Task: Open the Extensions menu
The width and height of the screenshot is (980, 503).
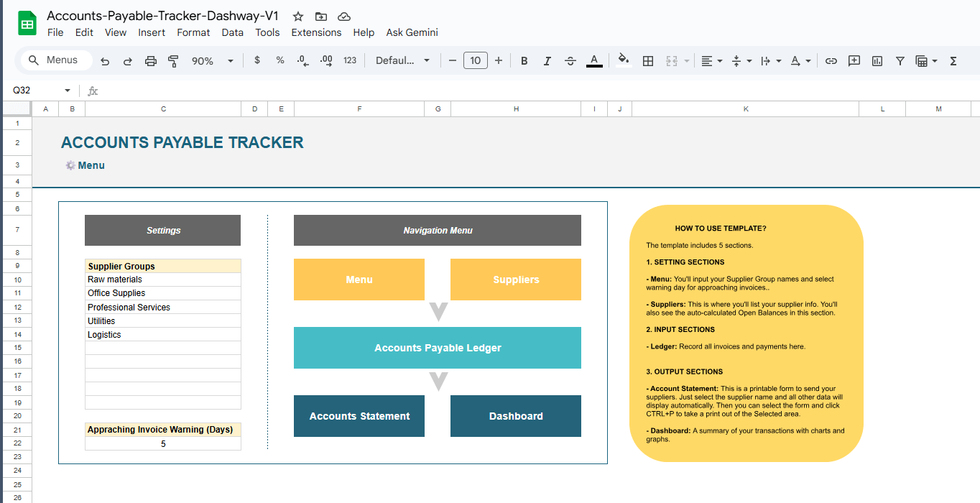Action: tap(316, 32)
